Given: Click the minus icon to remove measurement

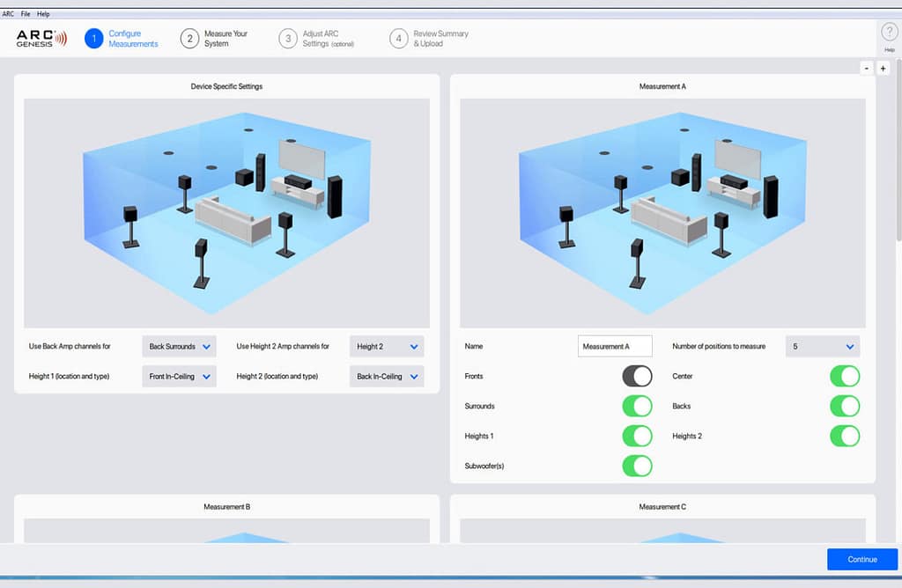Looking at the screenshot, I should coord(866,69).
